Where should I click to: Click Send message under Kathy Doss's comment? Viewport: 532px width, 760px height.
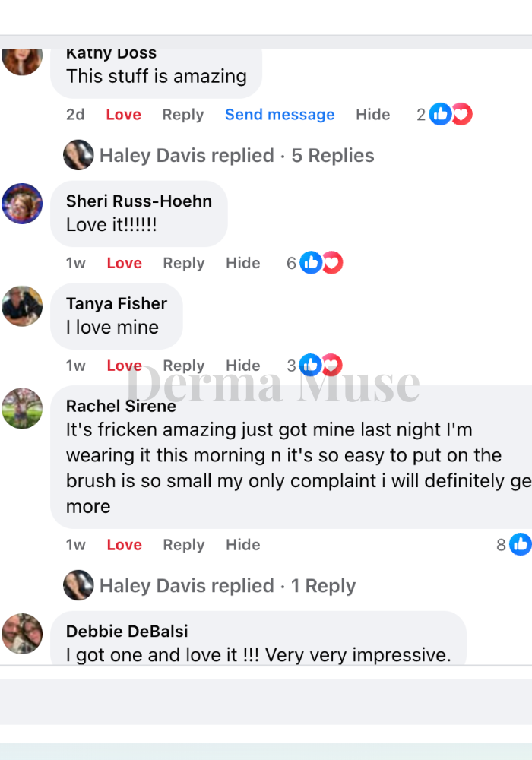[x=280, y=115]
